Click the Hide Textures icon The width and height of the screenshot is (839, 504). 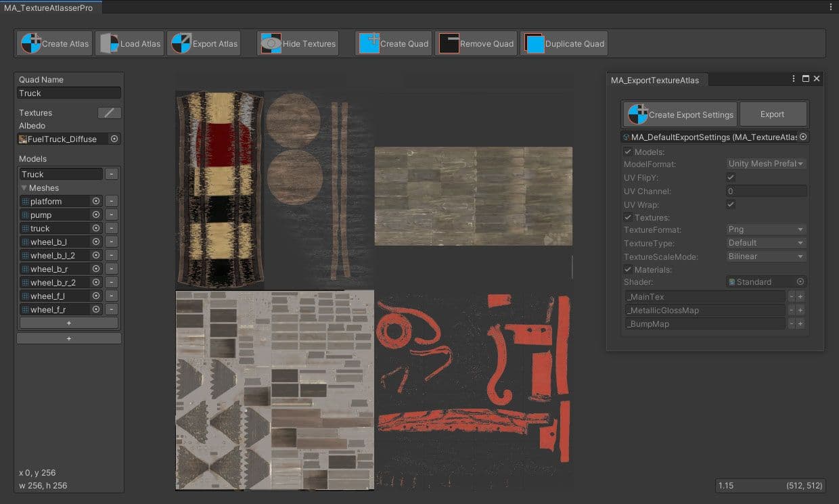270,43
